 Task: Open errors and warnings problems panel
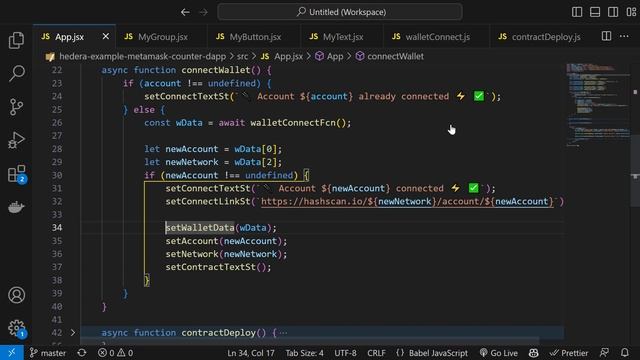click(x=116, y=353)
